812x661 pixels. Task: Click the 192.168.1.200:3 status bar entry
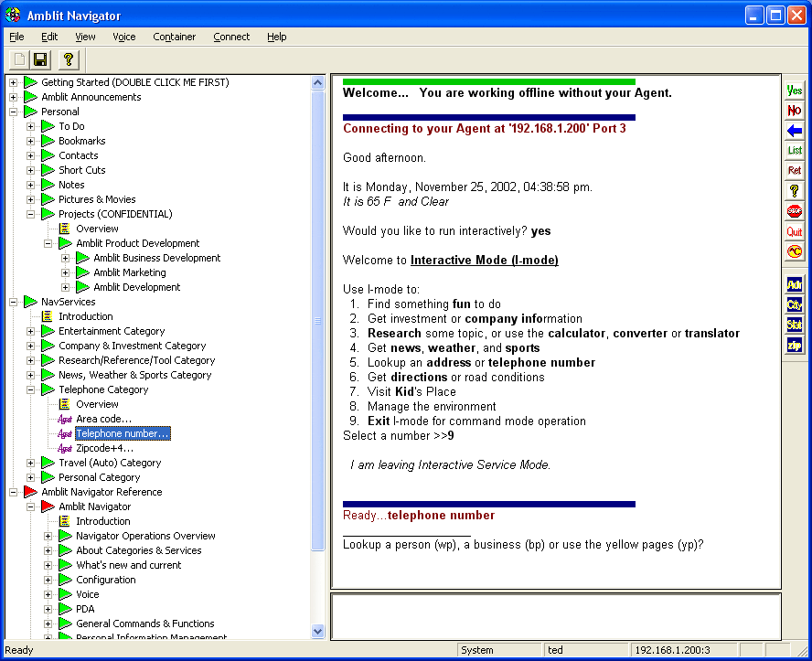click(683, 650)
